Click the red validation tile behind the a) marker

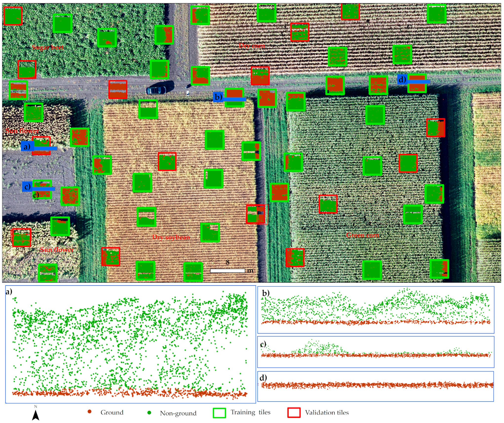[41, 146]
